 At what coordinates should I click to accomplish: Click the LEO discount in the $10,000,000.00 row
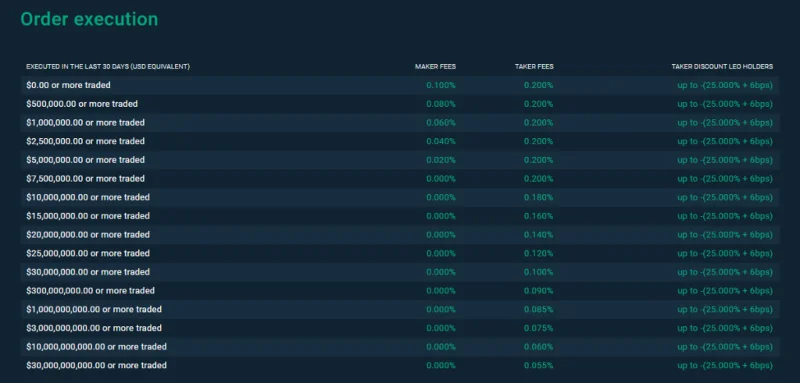[725, 197]
